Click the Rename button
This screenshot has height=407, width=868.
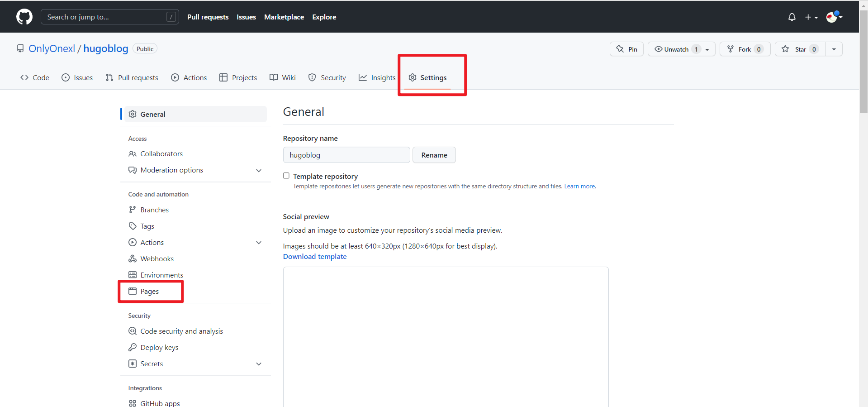pos(434,155)
